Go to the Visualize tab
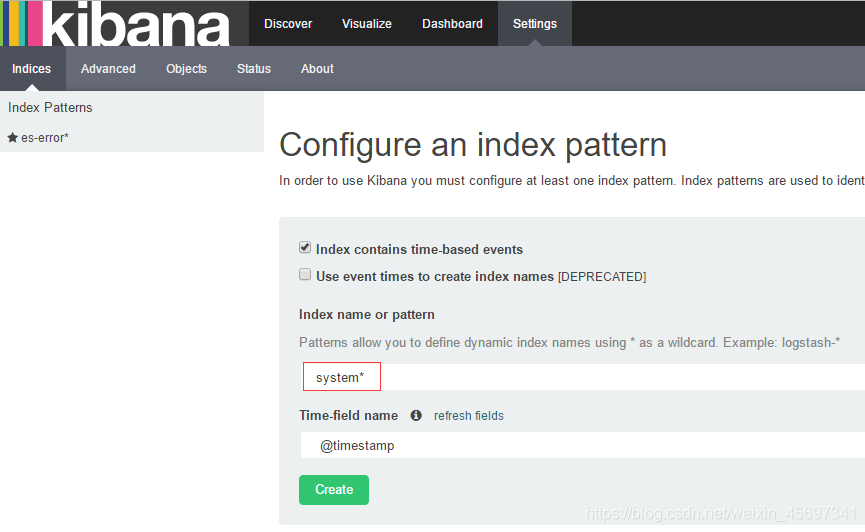 pyautogui.click(x=367, y=24)
